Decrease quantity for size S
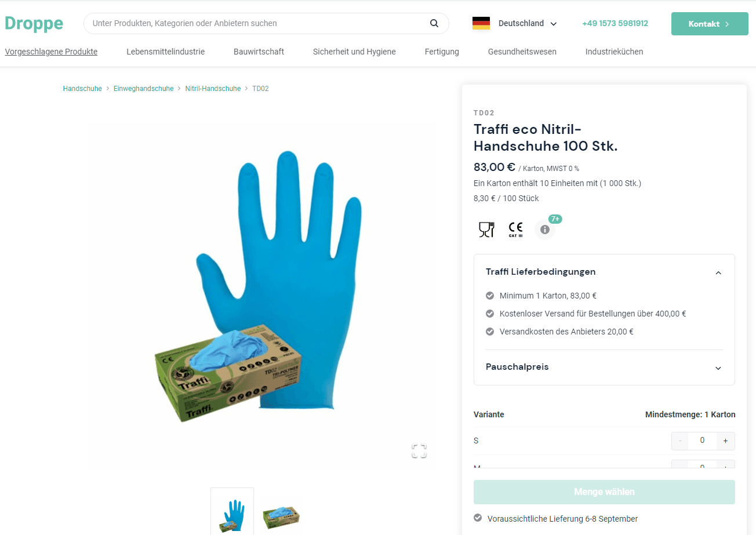Viewport: 756px width, 535px height. point(680,441)
